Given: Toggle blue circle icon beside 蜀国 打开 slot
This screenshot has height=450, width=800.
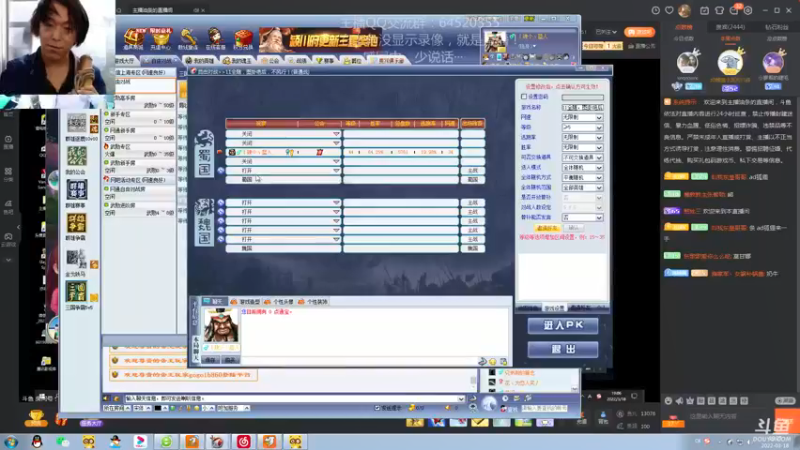Looking at the screenshot, I should point(221,170).
